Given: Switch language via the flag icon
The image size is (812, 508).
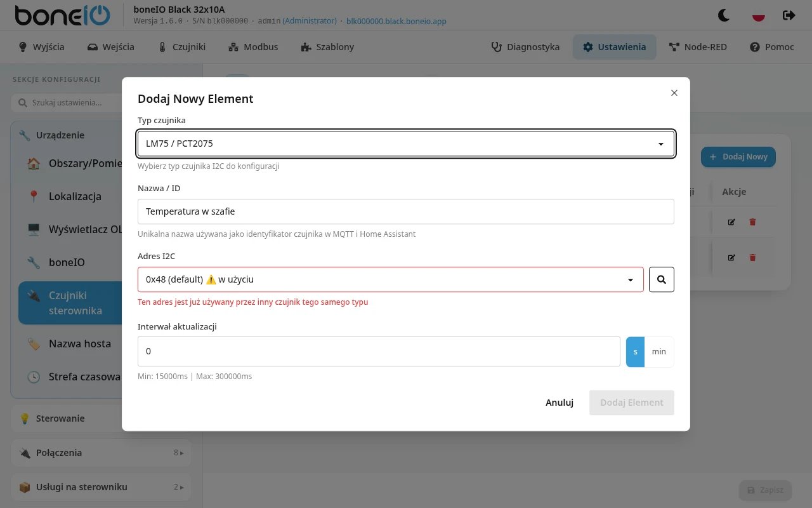Looking at the screenshot, I should [x=758, y=15].
